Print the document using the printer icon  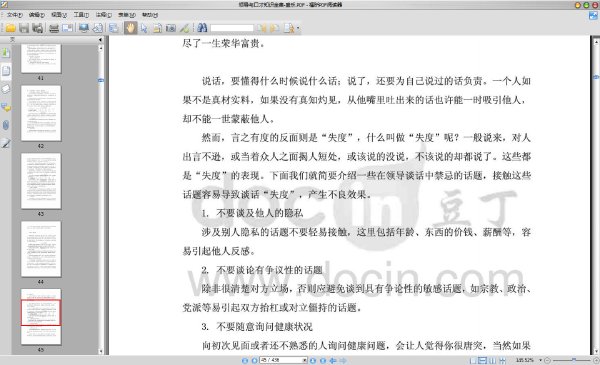54,28
